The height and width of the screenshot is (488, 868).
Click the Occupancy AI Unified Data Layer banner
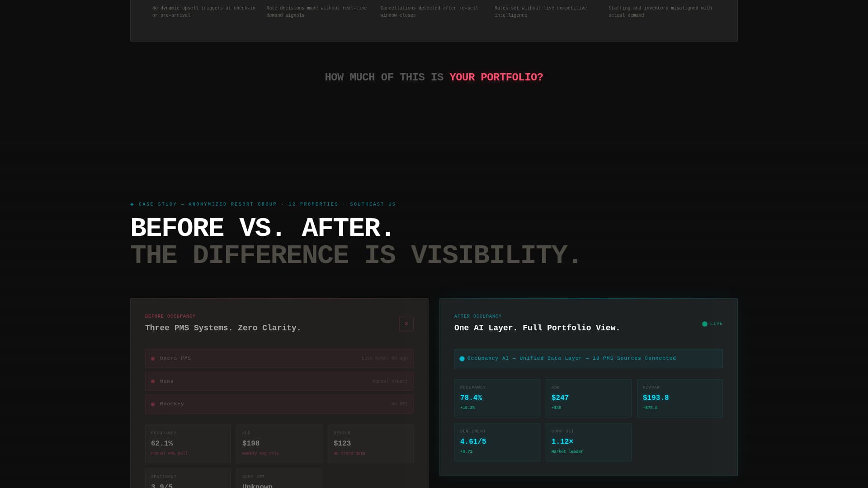click(x=588, y=358)
